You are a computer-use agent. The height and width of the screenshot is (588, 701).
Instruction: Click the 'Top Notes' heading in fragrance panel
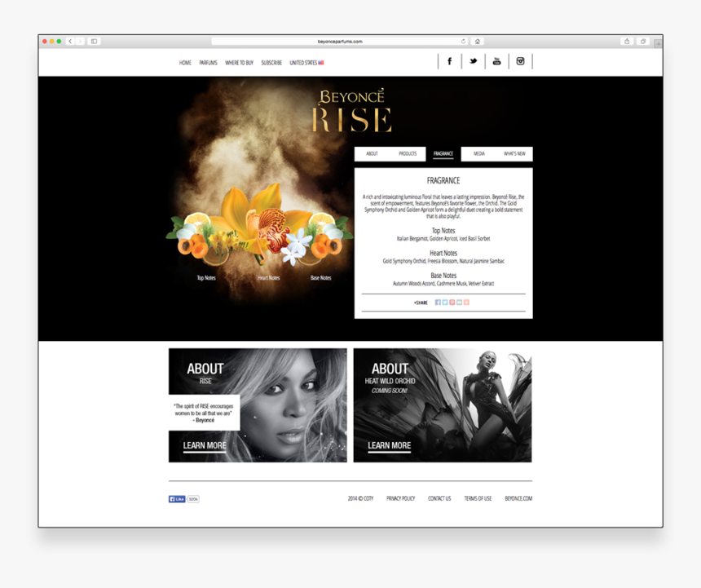point(443,231)
